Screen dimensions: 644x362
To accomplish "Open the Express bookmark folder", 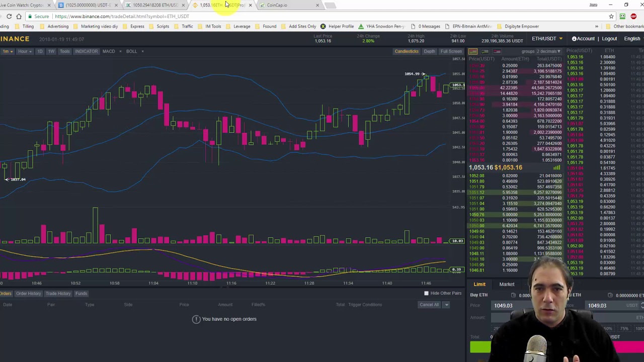I will pyautogui.click(x=133, y=26).
